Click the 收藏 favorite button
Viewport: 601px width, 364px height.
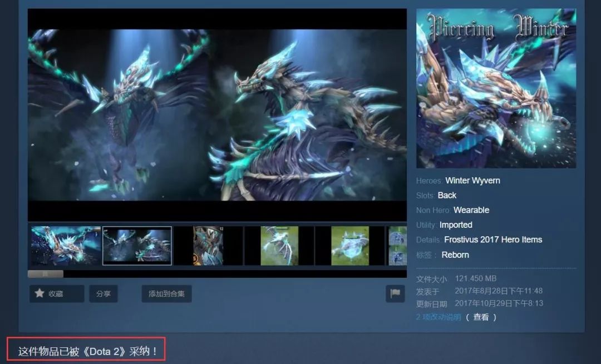coord(56,293)
